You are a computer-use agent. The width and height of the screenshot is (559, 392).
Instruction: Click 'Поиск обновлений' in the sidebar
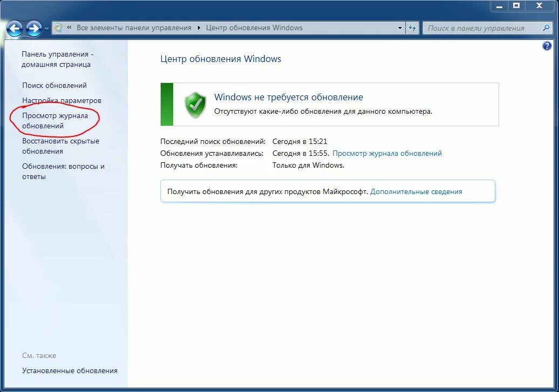pyautogui.click(x=54, y=85)
